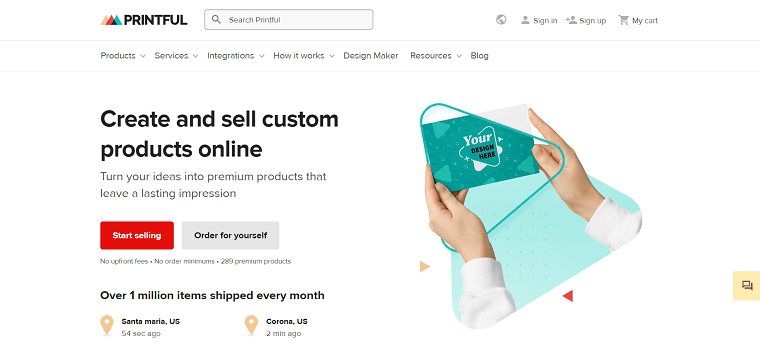Go to Design Maker page
760x360 pixels.
pos(371,56)
